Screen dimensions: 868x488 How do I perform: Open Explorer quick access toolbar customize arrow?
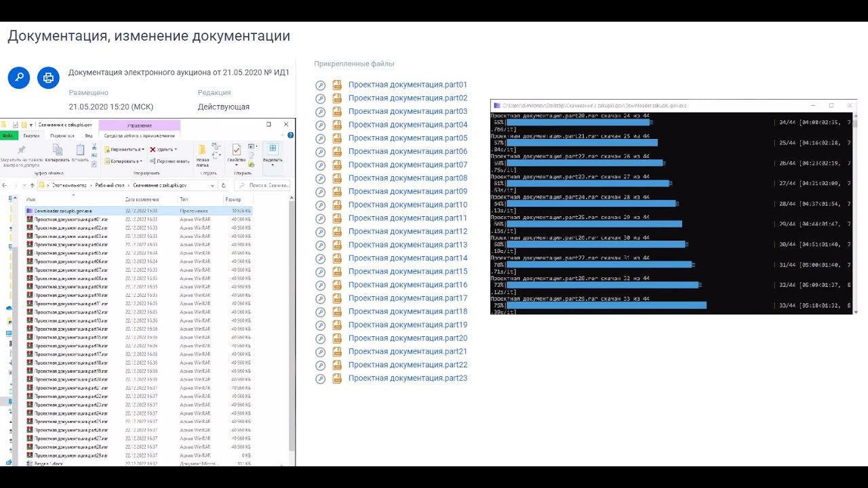(x=31, y=125)
